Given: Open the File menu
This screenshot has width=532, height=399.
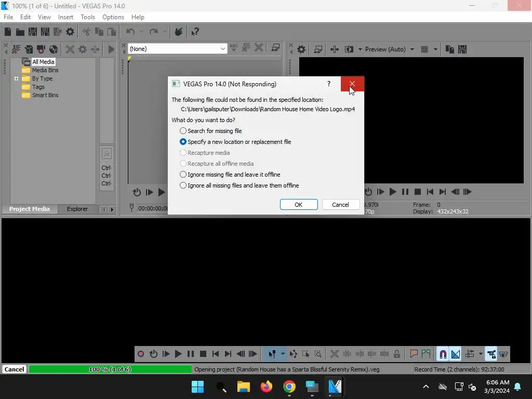Looking at the screenshot, I should (x=8, y=17).
